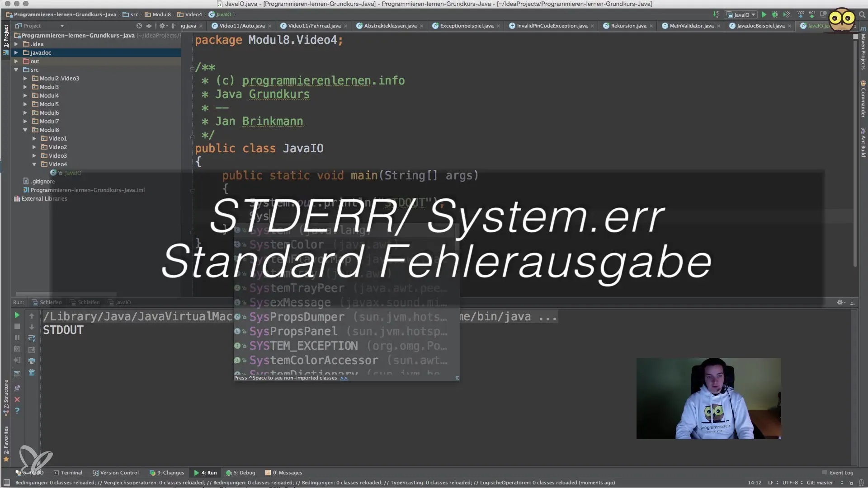Image resolution: width=868 pixels, height=488 pixels.
Task: Open the MeinValidator.java tab
Action: tap(691, 26)
